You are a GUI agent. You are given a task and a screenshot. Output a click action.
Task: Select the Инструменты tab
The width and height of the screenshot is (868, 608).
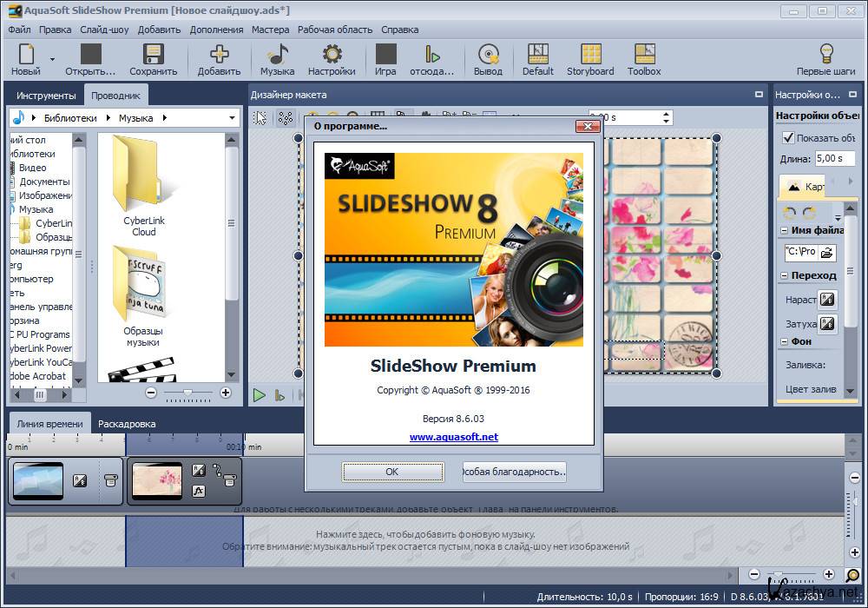click(x=46, y=96)
